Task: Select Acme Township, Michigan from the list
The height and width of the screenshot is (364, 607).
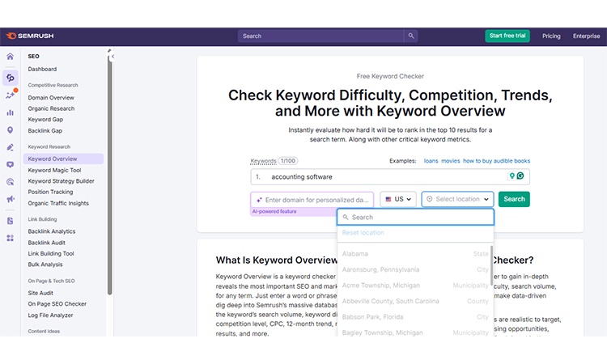Action: 414,286
